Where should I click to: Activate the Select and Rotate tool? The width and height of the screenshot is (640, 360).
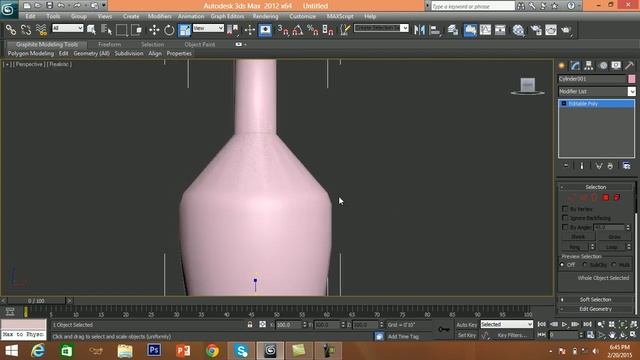click(169, 30)
